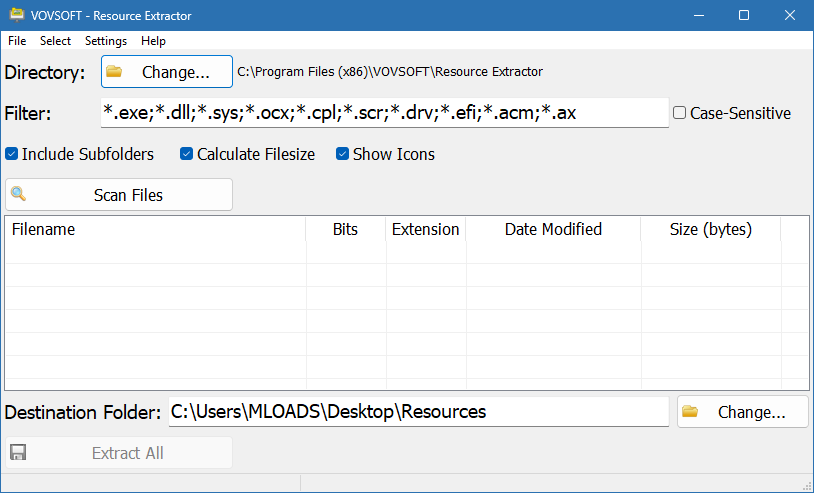Sort list by Filename column header
The width and height of the screenshot is (814, 493).
pos(155,229)
